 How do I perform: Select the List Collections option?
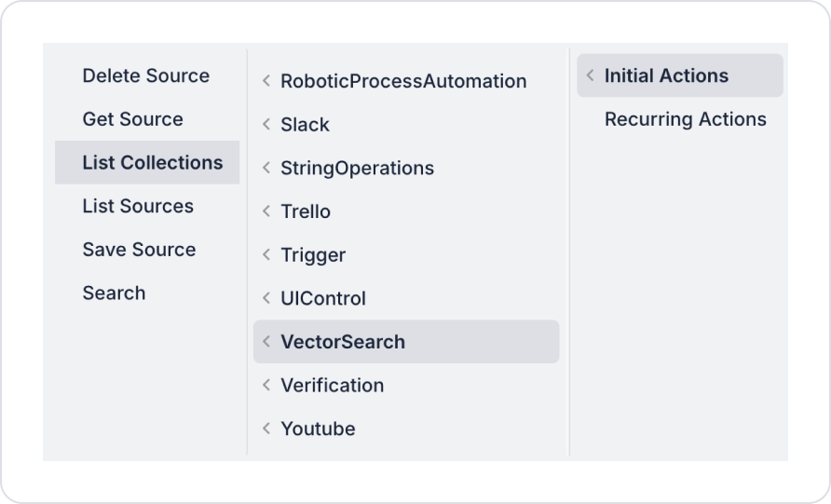click(153, 163)
